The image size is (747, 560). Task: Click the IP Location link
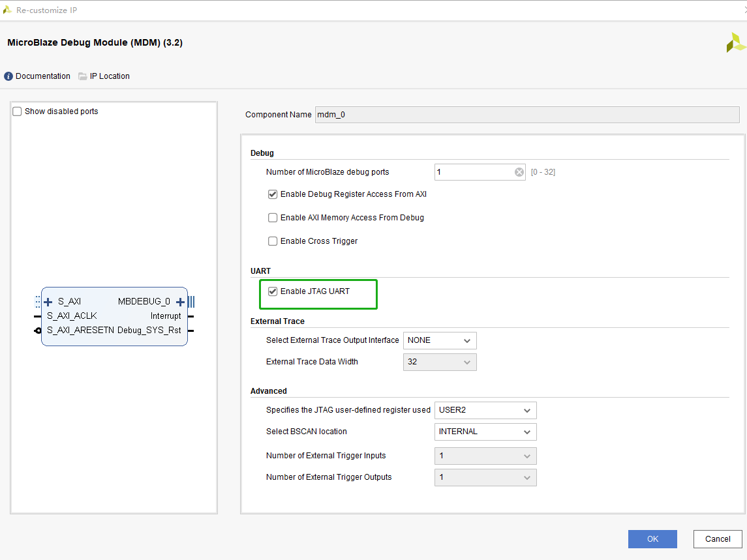point(110,76)
